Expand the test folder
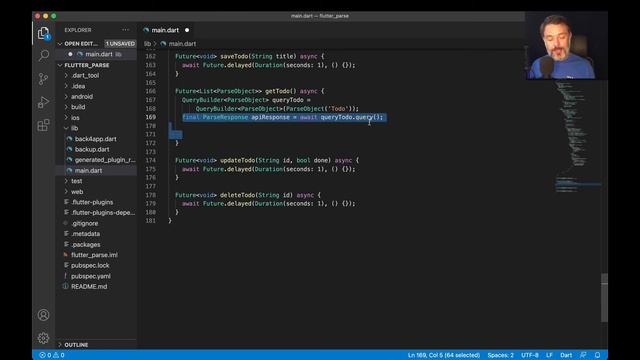Viewport: 640px width, 360px height. pyautogui.click(x=66, y=181)
